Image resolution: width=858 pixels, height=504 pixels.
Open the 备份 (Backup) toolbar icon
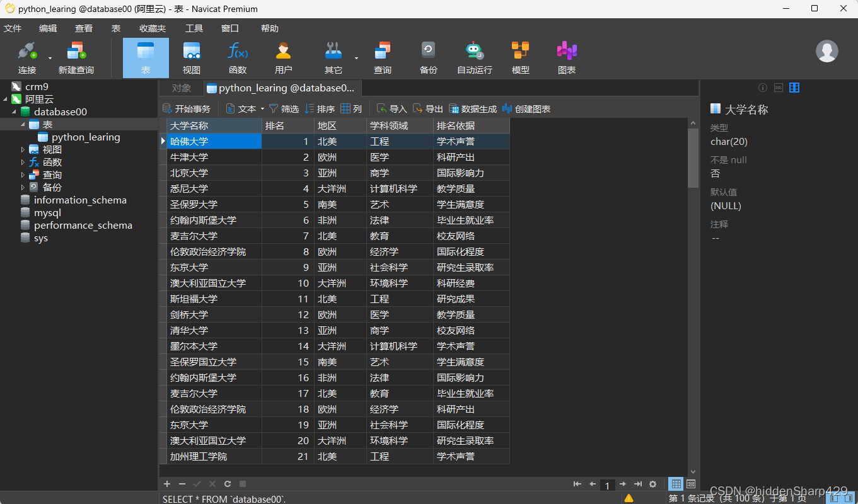point(429,57)
